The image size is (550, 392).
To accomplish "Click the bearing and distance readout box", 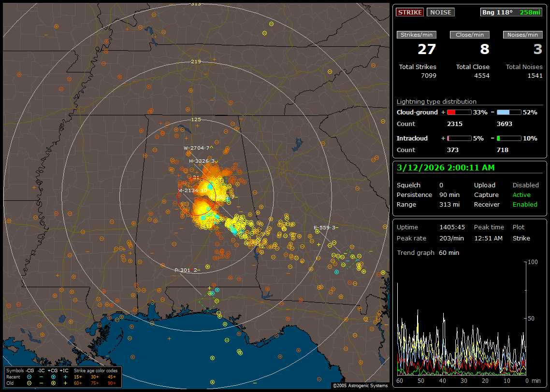I will click(511, 12).
